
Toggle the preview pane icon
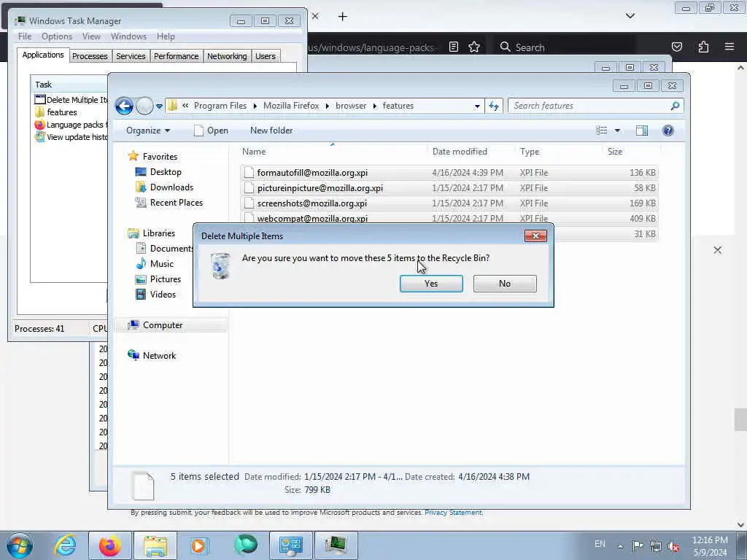[642, 131]
